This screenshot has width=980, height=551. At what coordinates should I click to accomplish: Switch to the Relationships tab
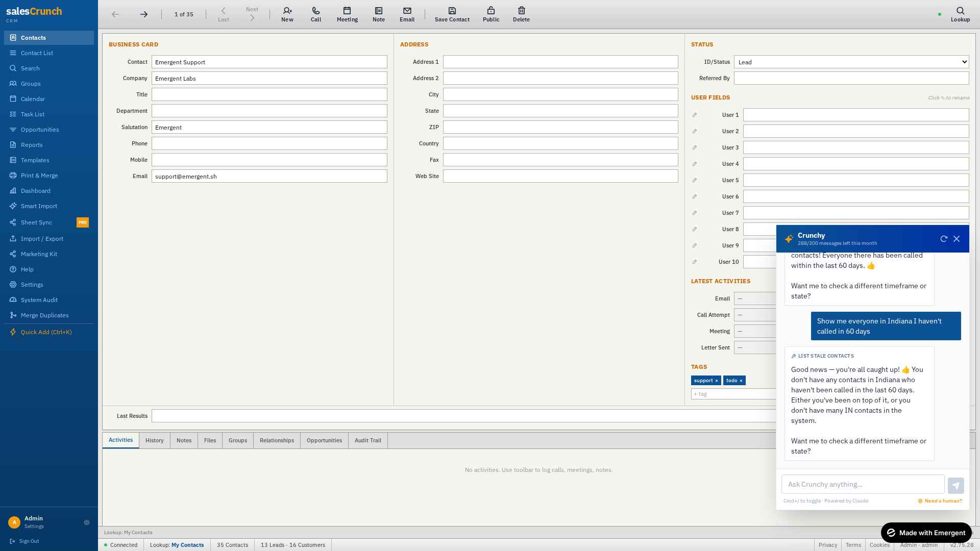pos(277,440)
